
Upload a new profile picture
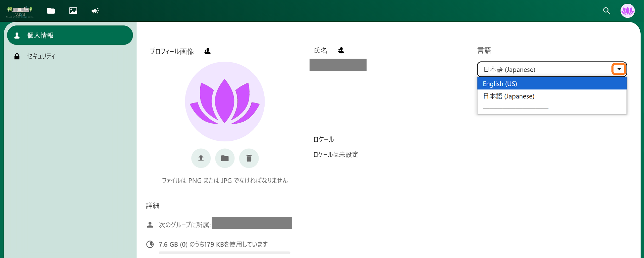tap(201, 158)
